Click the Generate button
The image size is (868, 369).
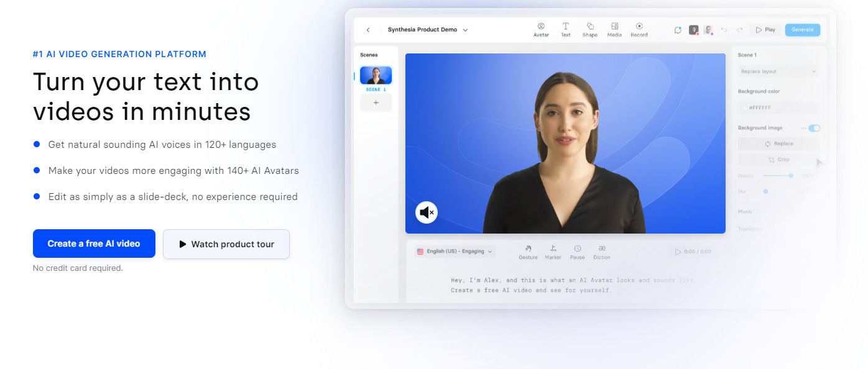[x=803, y=30]
